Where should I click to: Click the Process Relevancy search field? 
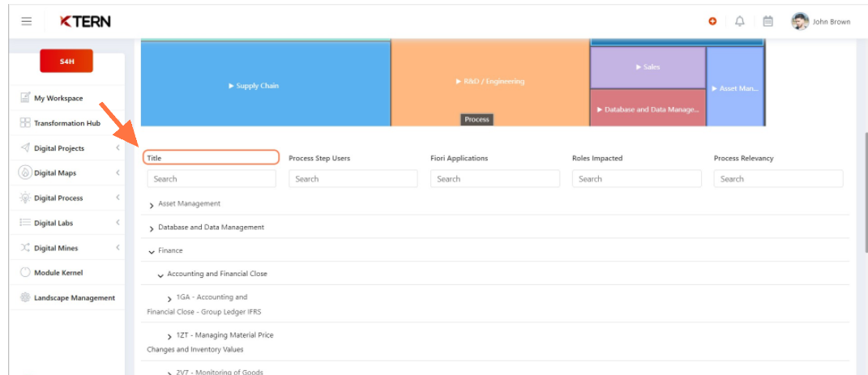pyautogui.click(x=778, y=179)
